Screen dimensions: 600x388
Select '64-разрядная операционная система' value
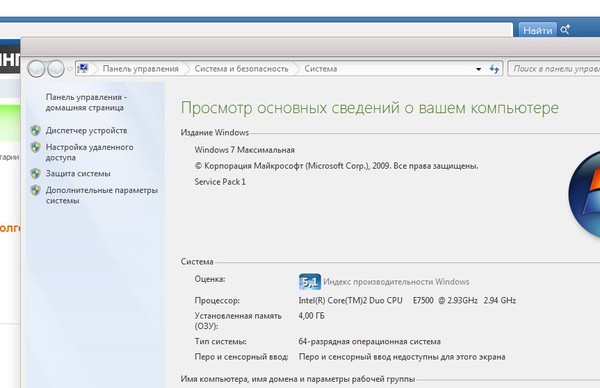[x=370, y=341]
